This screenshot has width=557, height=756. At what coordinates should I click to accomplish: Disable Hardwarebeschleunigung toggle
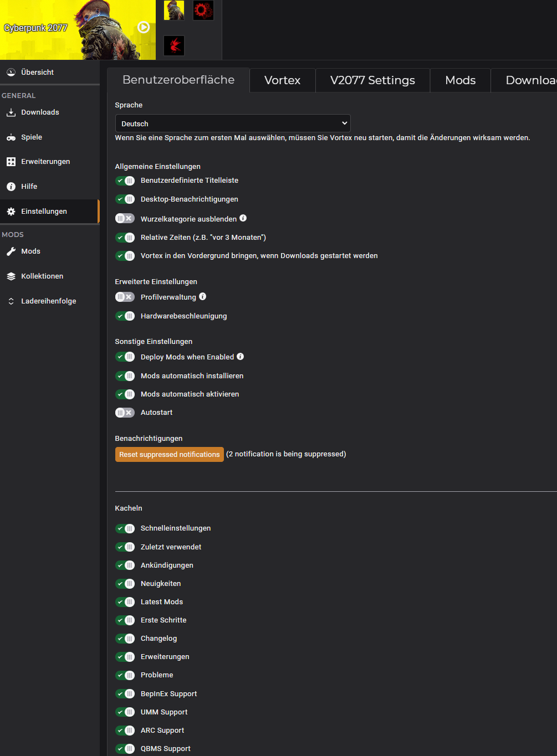[125, 316]
